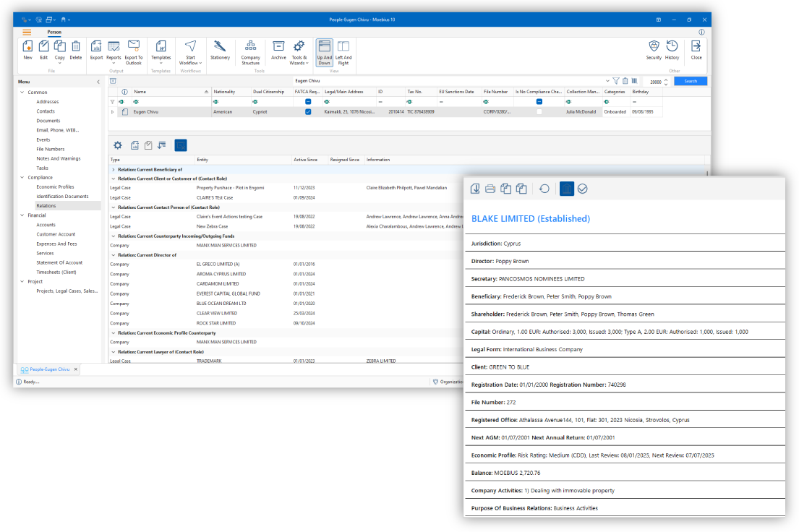799x532 pixels.
Task: Select the Person ribbon tab
Action: point(54,33)
